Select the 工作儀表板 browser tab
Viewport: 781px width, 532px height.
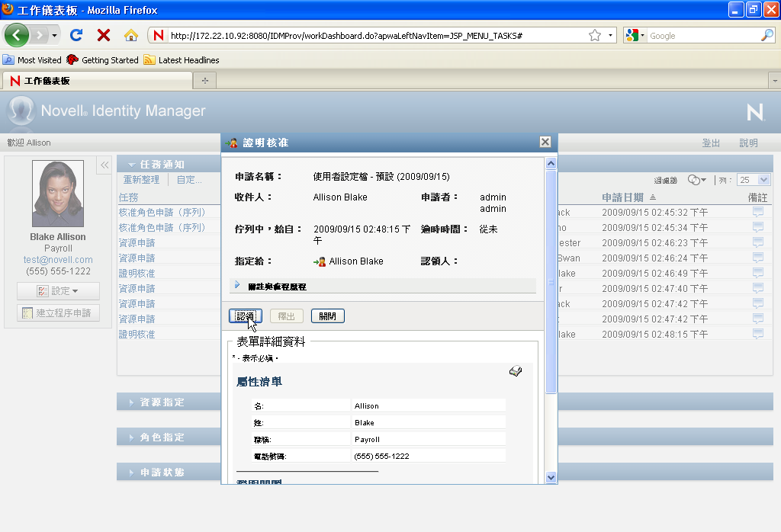click(97, 81)
